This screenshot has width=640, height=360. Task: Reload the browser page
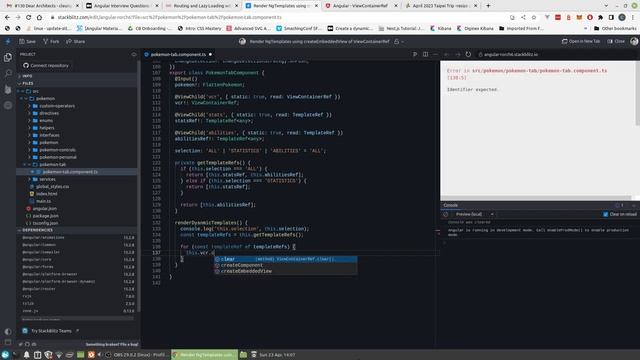coord(28,18)
